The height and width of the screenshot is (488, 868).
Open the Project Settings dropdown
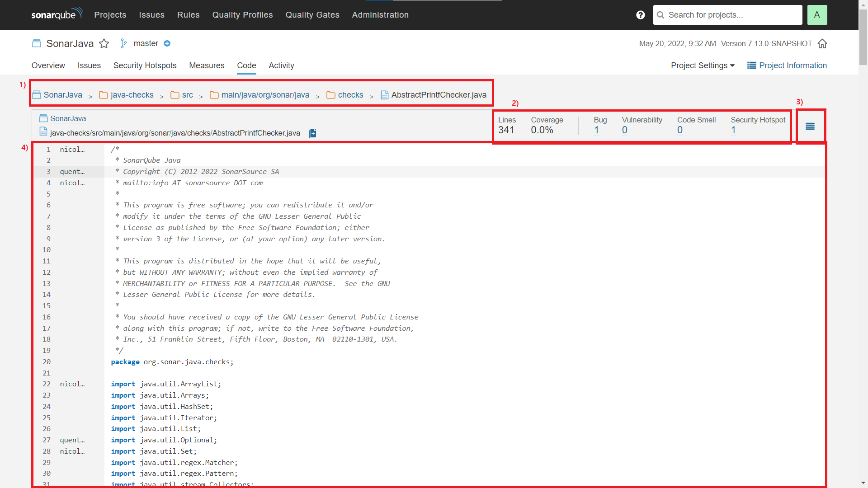[x=703, y=66]
